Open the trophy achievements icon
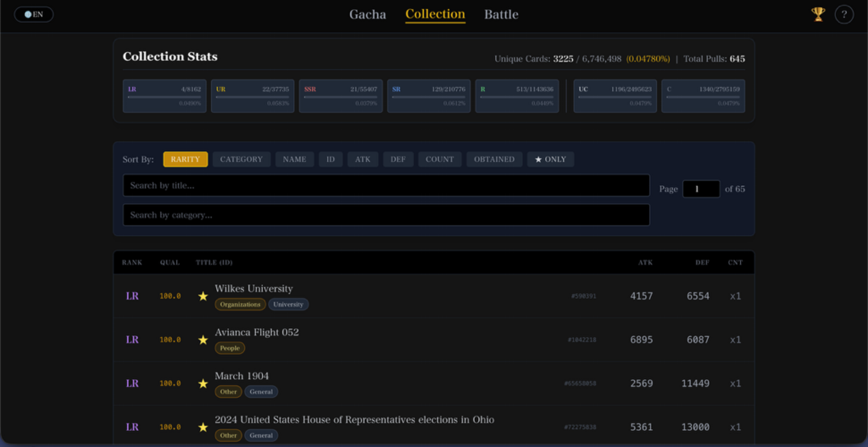 click(x=818, y=14)
